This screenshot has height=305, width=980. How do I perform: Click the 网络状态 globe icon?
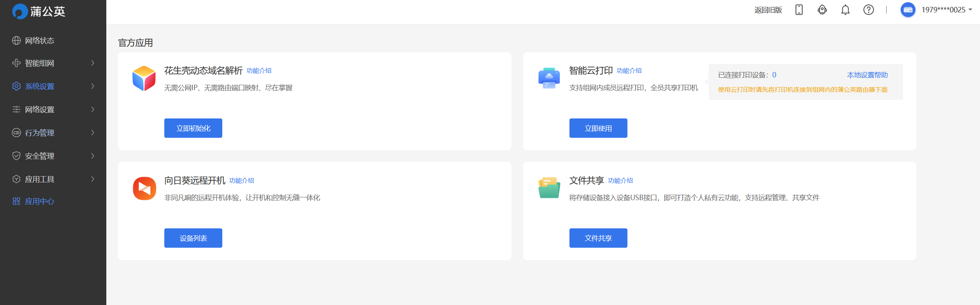coord(16,41)
